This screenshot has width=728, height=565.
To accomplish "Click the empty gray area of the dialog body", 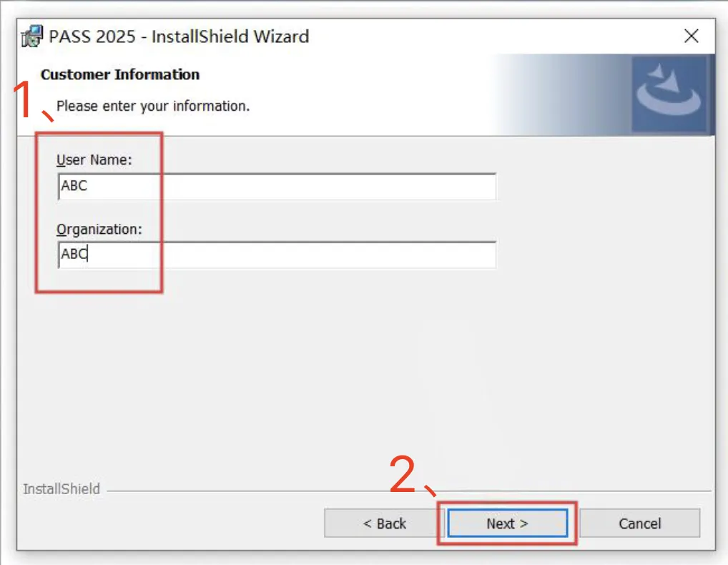I will pyautogui.click(x=366, y=371).
